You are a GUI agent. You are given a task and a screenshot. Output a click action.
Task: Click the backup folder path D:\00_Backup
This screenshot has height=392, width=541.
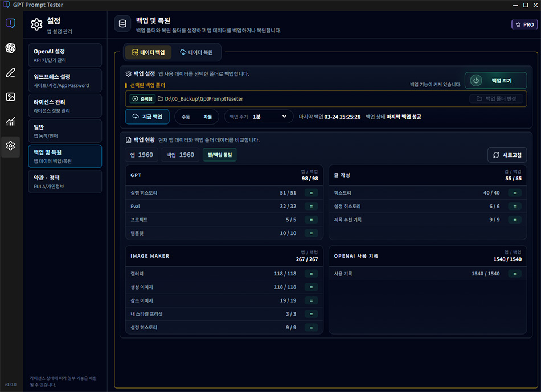(203, 99)
